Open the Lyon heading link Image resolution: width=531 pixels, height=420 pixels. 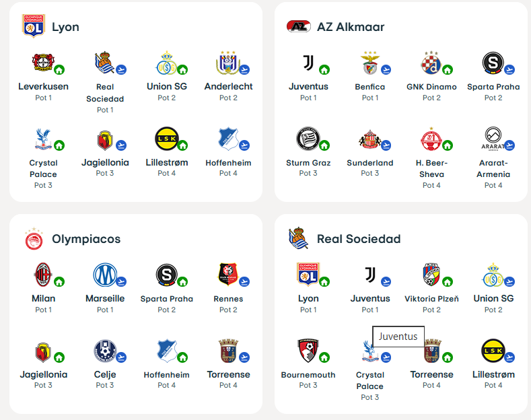(65, 27)
